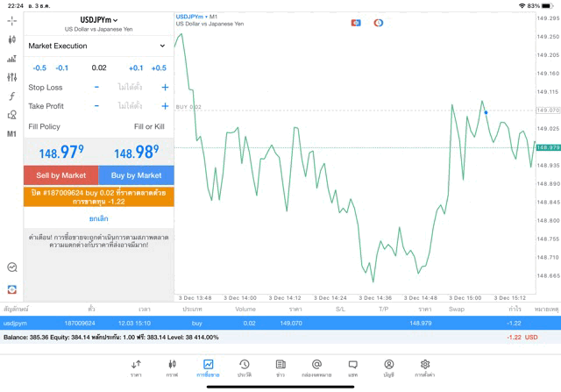Change Fill or Kill fill policy
561x392 pixels.
(x=148, y=127)
